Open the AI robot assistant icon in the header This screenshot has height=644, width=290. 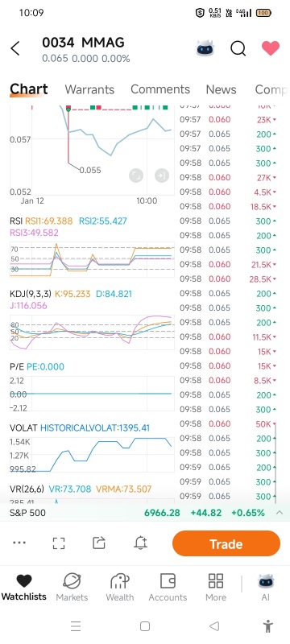[205, 48]
